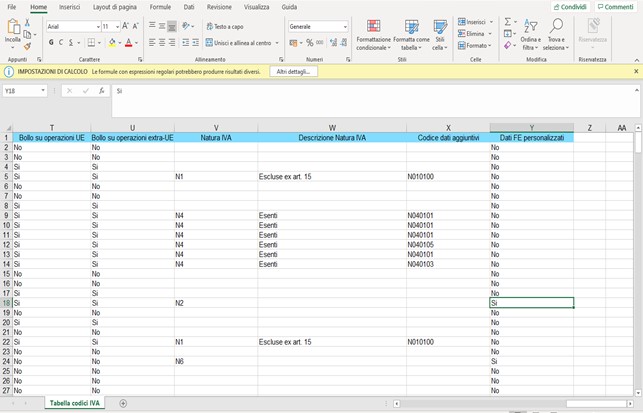Viewport: 643px width, 413px height.
Task: Open fill color dropdown arrow
Action: click(x=120, y=43)
